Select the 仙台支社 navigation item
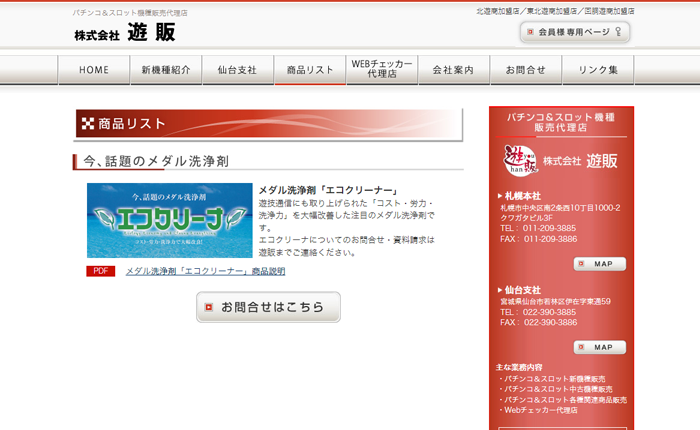Viewport: 700px width, 430px height. pos(237,70)
